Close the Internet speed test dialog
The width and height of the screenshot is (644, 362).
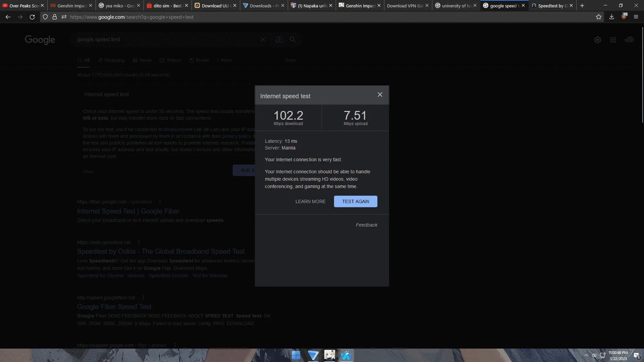[380, 95]
